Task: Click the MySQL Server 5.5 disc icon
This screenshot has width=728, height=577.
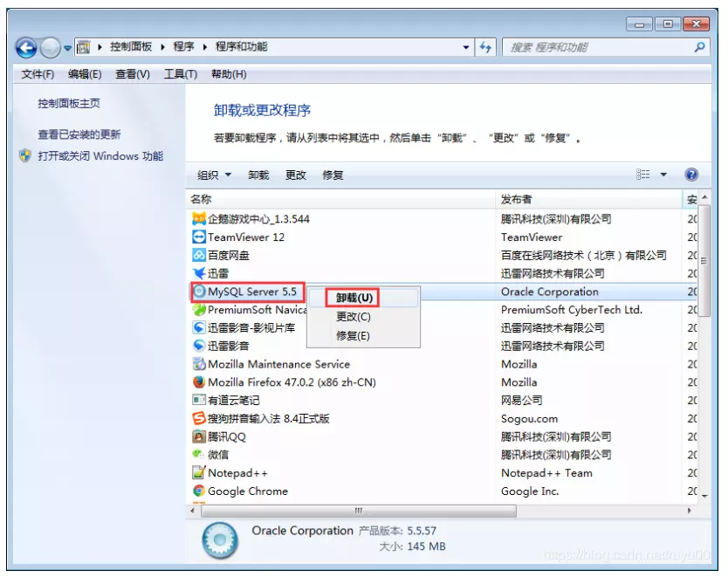Action: click(199, 292)
